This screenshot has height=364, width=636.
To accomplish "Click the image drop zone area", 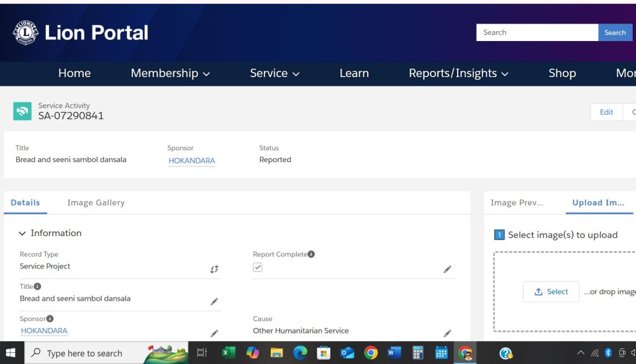I will point(565,291).
